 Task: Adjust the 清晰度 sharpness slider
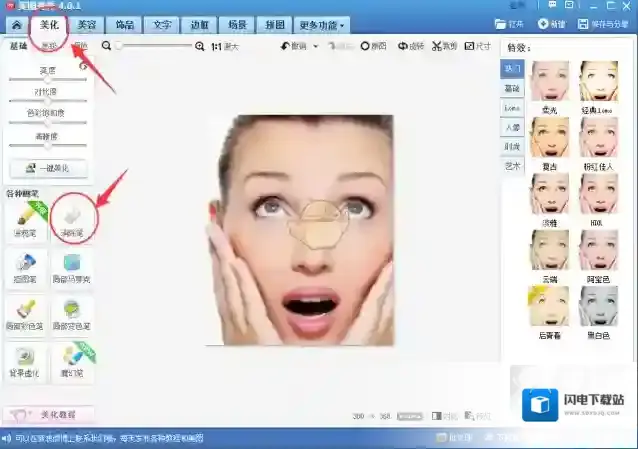click(x=48, y=145)
